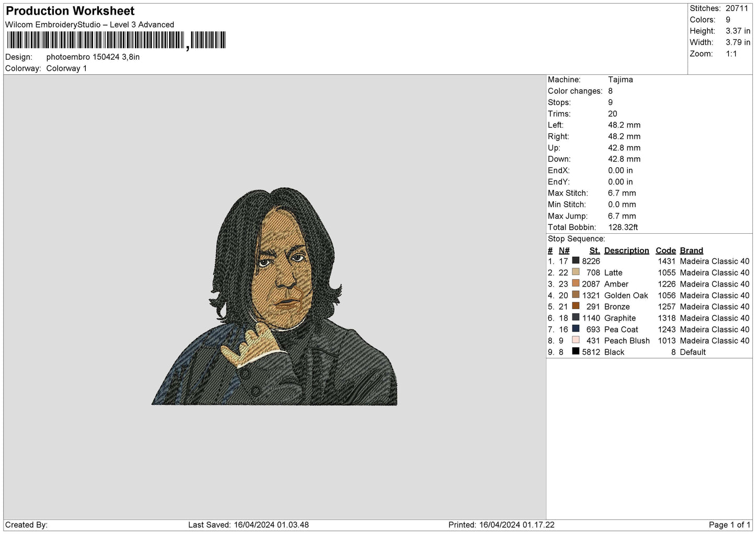This screenshot has height=534, width=756.
Task: Select the 'Colorway 1' value
Action: tap(66, 69)
